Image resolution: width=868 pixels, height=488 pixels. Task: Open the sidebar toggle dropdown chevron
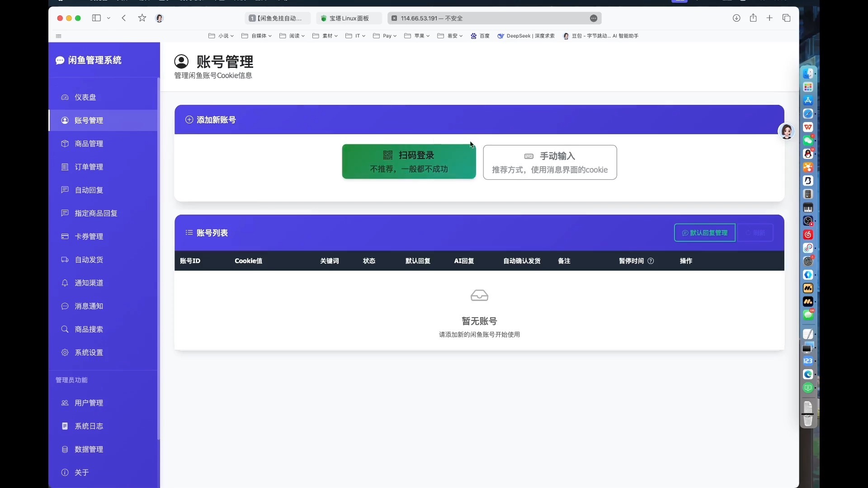point(108,18)
